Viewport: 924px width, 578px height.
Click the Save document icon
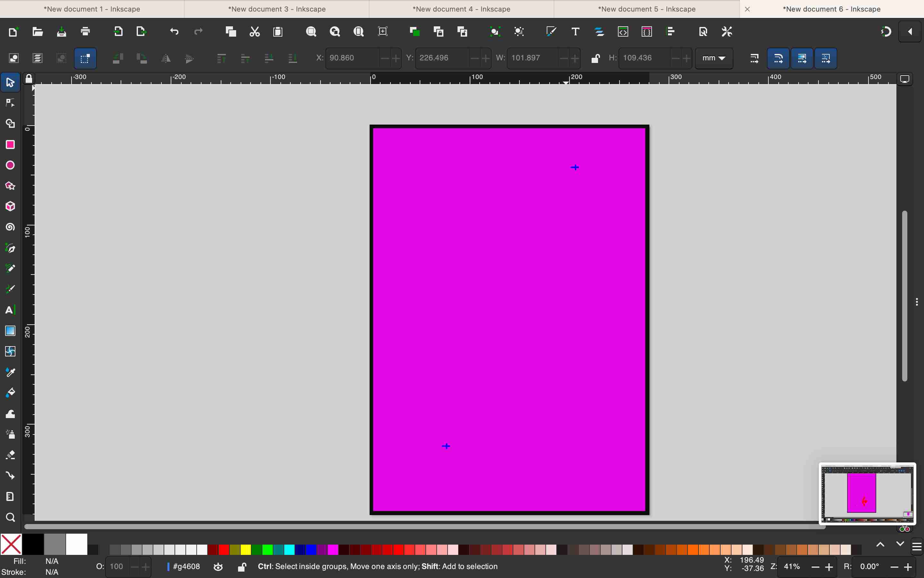[62, 31]
